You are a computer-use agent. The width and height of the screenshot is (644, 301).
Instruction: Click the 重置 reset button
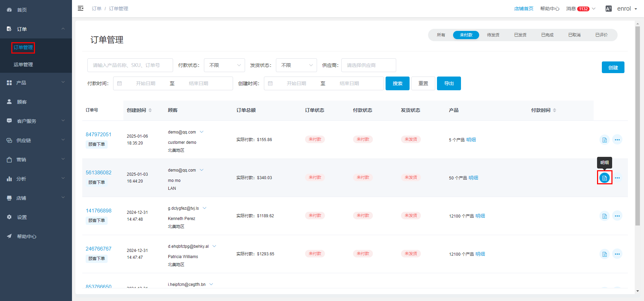(423, 83)
